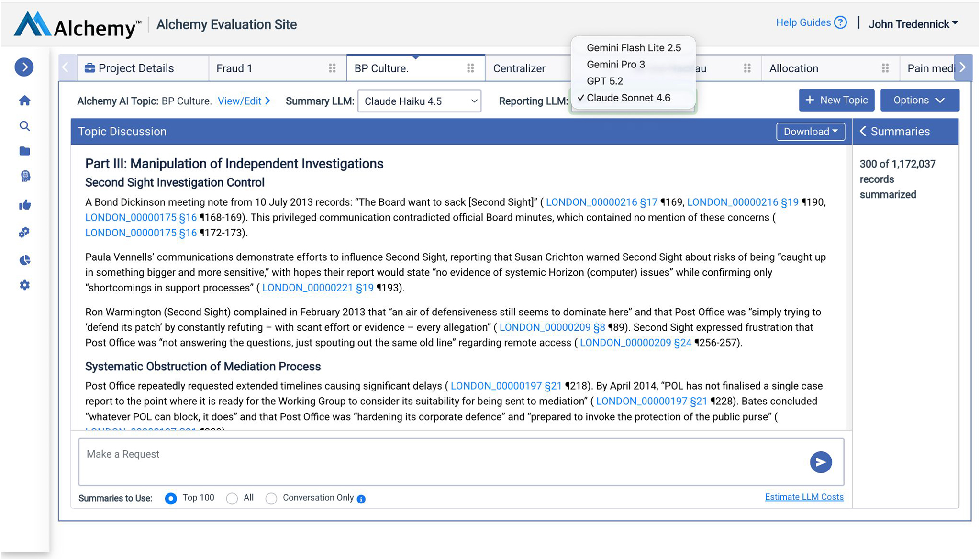The width and height of the screenshot is (980, 559).
Task: Expand sidebar with circular arrow button
Action: coord(24,67)
